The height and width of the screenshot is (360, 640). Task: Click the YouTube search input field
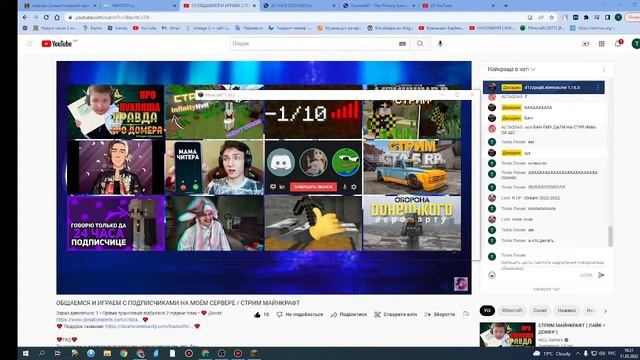[314, 44]
